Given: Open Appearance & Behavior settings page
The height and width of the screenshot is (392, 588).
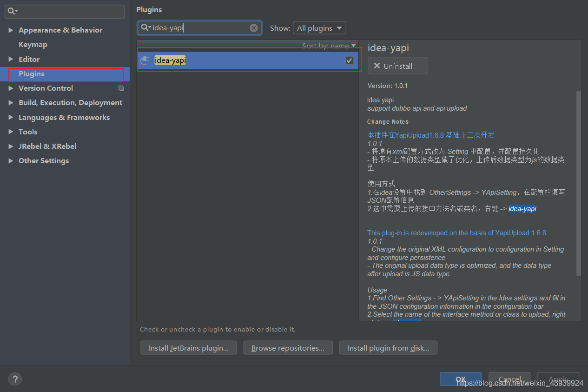Looking at the screenshot, I should 60,30.
